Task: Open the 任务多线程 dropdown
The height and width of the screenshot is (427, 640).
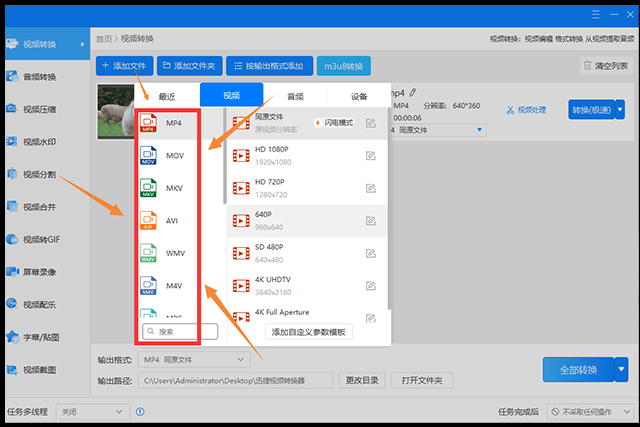Action: [93, 412]
